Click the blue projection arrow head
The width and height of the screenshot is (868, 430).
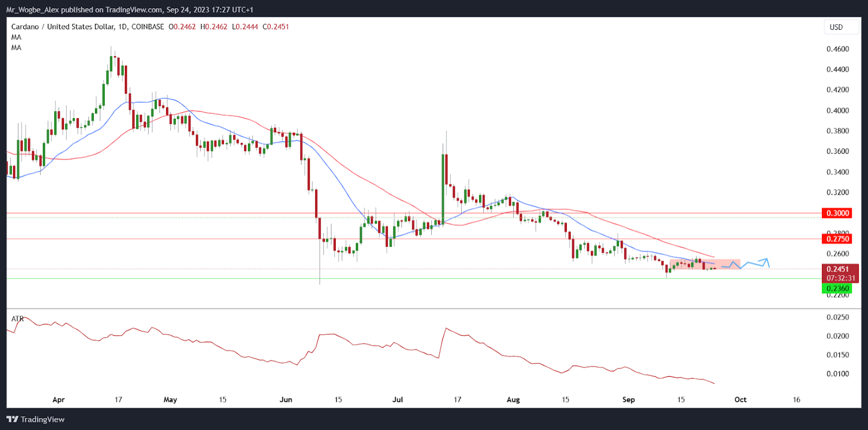click(765, 261)
